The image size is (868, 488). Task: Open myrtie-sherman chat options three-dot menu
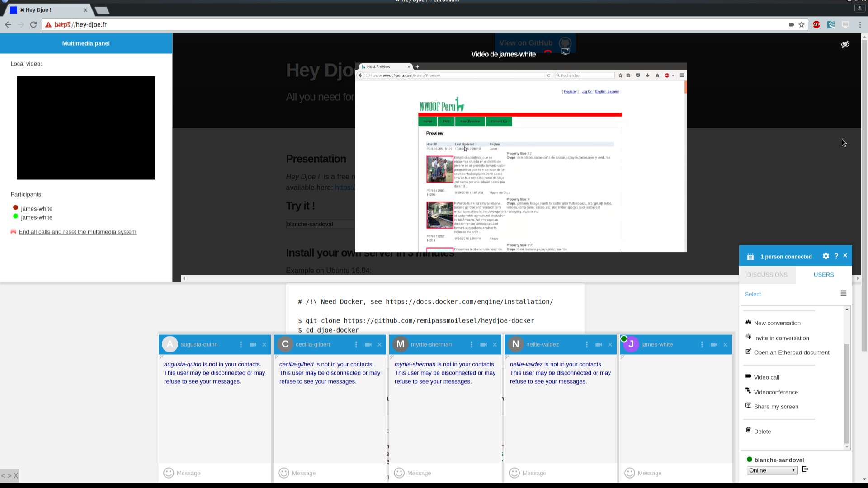pos(472,345)
